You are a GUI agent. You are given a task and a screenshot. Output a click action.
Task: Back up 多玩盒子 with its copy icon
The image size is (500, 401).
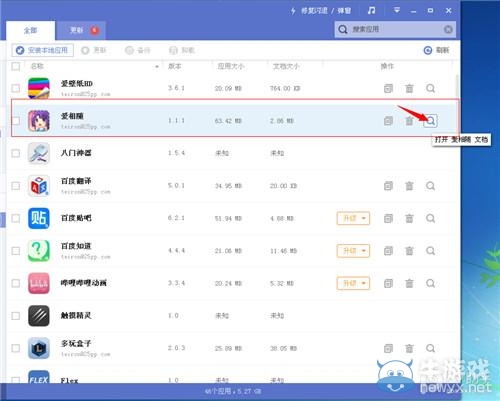click(x=388, y=348)
